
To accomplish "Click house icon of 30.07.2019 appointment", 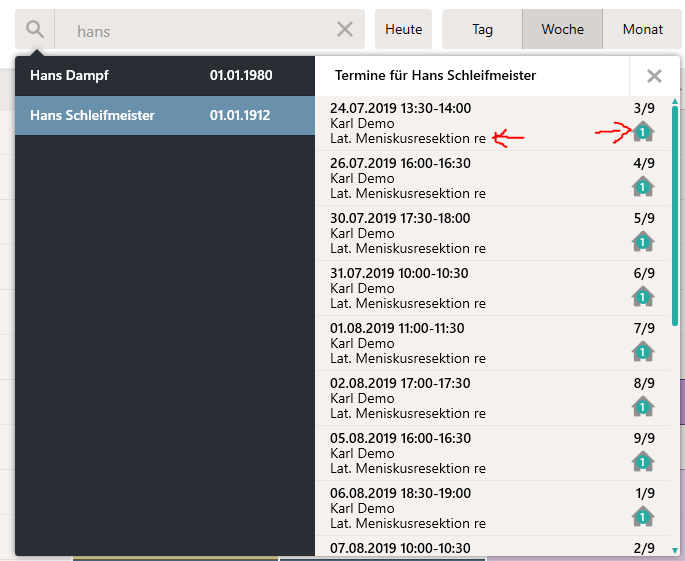I will [643, 242].
